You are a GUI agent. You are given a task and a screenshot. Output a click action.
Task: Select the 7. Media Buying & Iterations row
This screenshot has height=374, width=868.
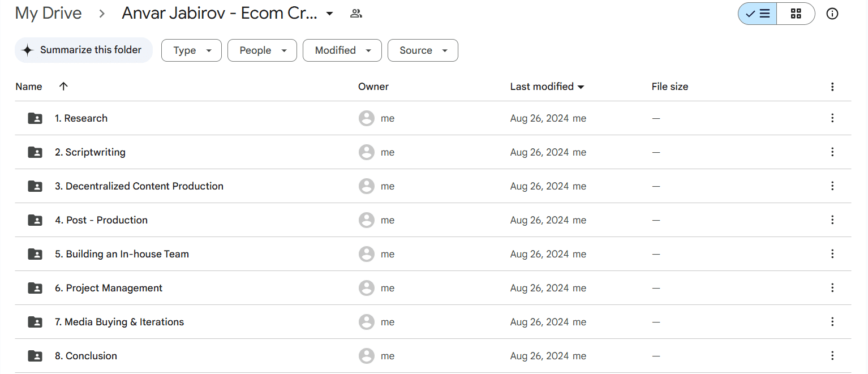point(433,322)
